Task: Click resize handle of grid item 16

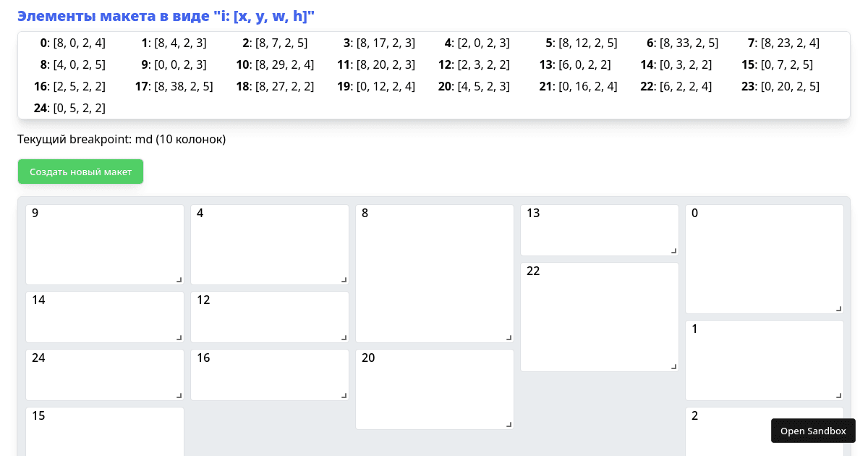Action: click(344, 395)
